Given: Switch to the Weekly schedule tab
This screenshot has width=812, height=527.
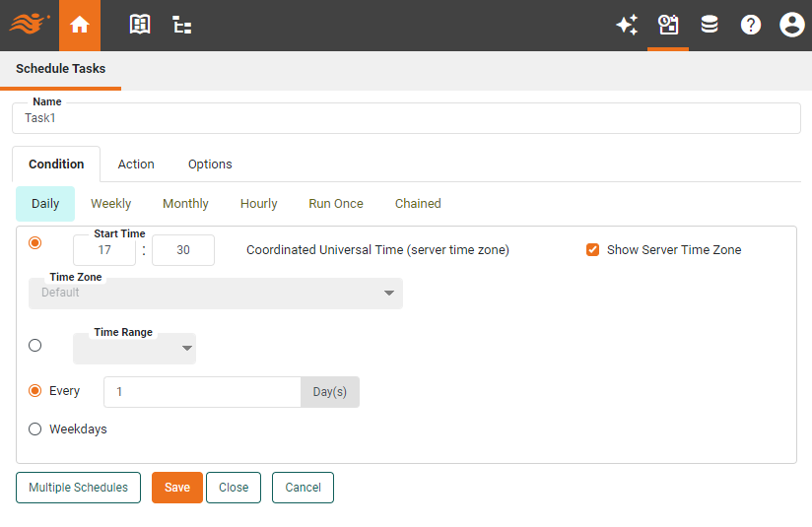Looking at the screenshot, I should point(110,204).
